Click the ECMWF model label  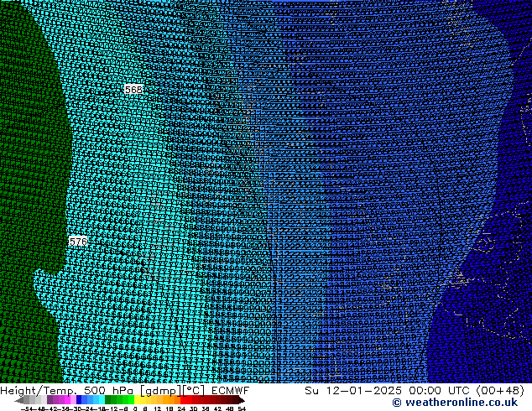tap(231, 390)
